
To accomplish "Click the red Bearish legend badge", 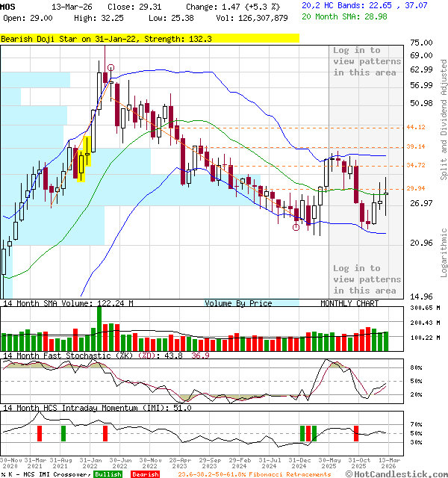I will coord(144,474).
